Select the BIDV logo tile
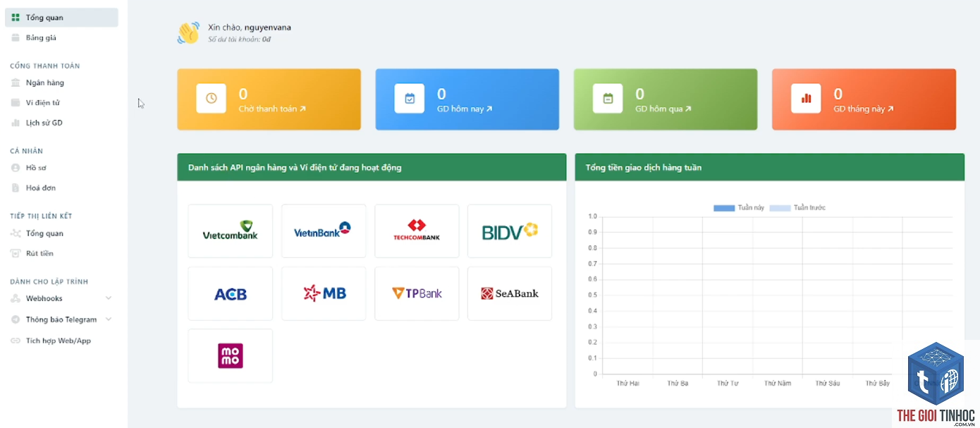980x428 pixels. pyautogui.click(x=510, y=231)
